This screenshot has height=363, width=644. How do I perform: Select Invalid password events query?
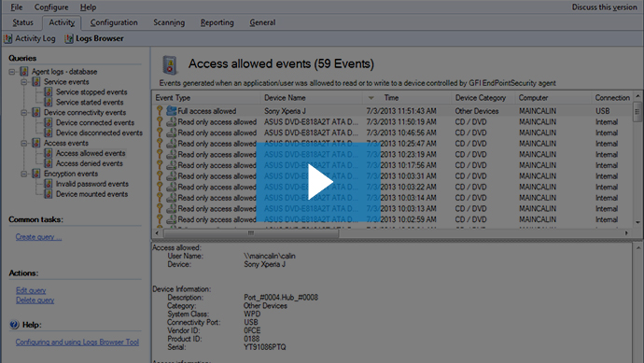coord(92,184)
